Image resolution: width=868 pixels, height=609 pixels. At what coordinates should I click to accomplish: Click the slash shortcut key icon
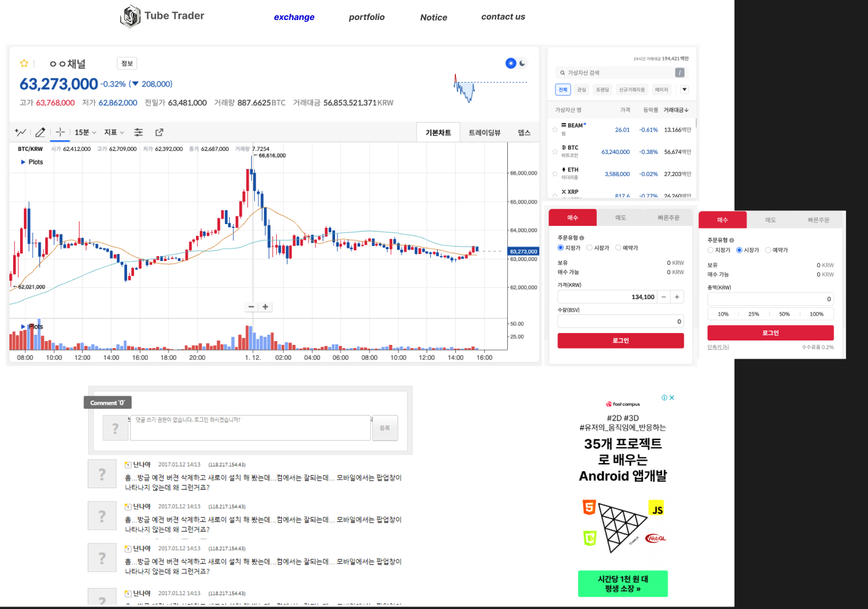[x=679, y=73]
